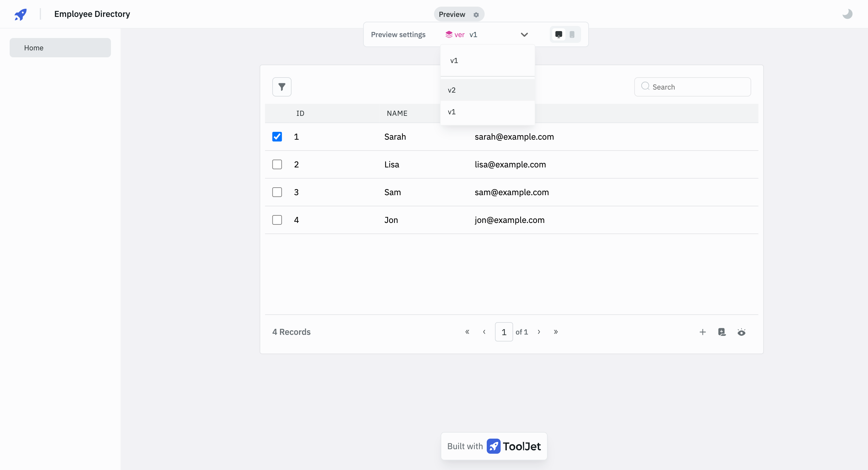868x470 pixels.
Task: Select v2 from the version dropdown
Action: click(452, 90)
